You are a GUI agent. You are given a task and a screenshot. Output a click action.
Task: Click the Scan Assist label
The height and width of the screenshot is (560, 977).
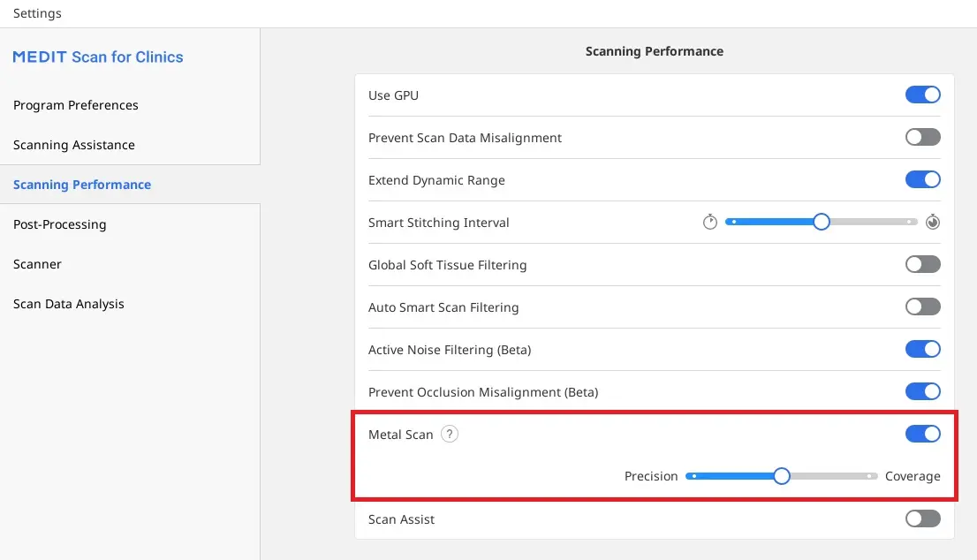(x=401, y=518)
